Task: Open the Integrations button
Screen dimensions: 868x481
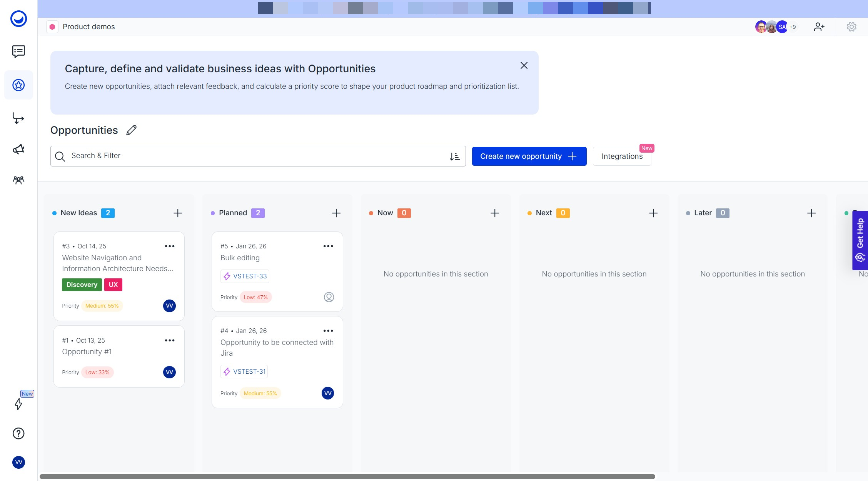Action: (x=622, y=156)
